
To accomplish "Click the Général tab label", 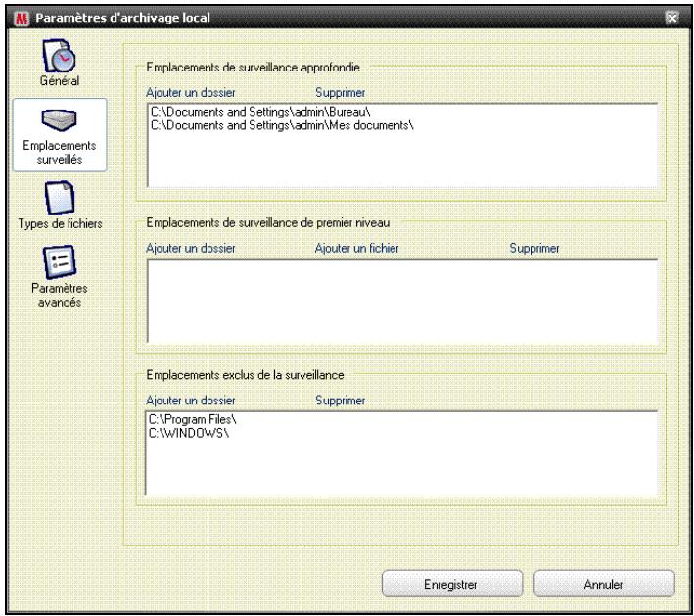I will [x=60, y=80].
